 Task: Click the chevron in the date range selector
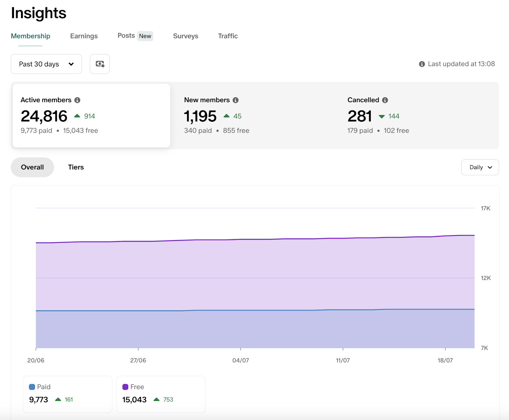(x=71, y=64)
